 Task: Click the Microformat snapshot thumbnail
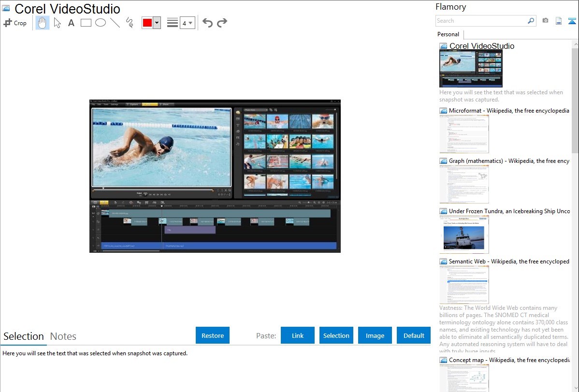tap(464, 134)
